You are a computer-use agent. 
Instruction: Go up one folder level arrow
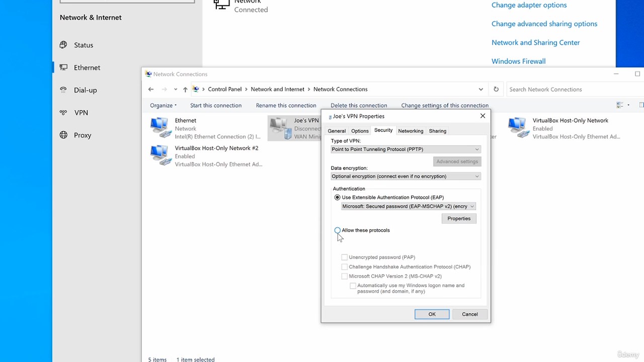[x=185, y=89]
